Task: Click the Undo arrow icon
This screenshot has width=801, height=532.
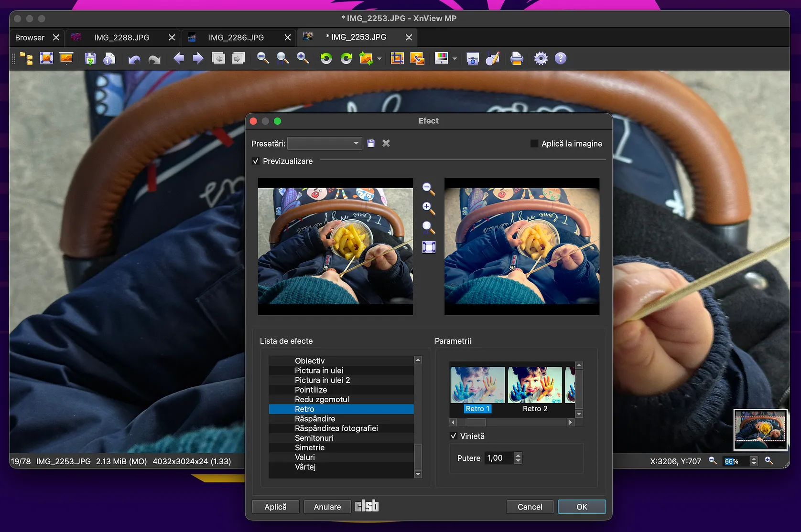Action: pyautogui.click(x=134, y=59)
